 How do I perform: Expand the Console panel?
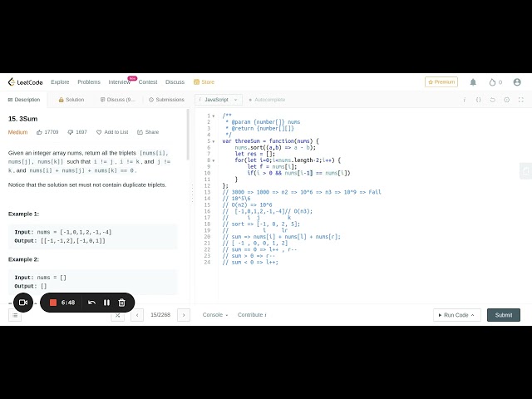[215, 315]
